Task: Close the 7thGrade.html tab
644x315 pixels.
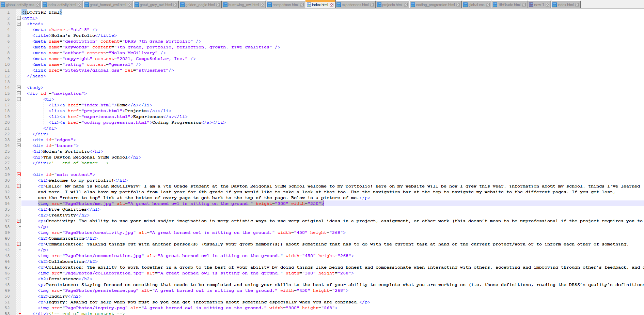Action: pos(524,5)
